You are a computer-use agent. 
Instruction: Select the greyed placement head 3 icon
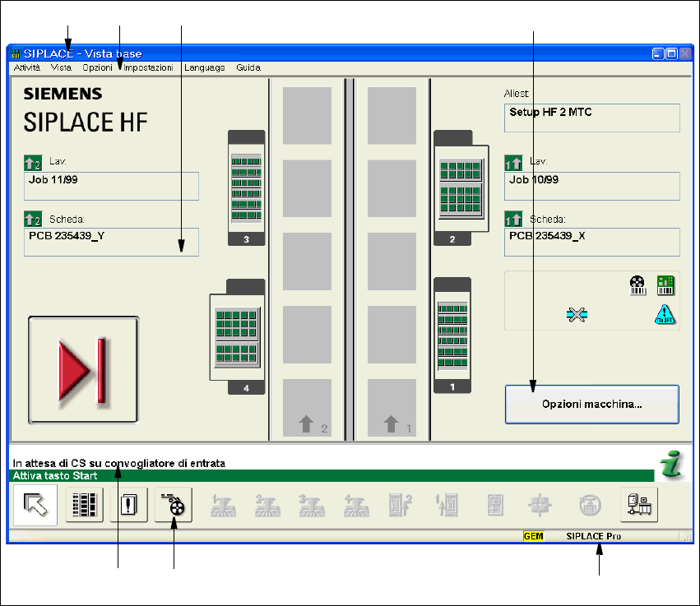pyautogui.click(x=312, y=505)
